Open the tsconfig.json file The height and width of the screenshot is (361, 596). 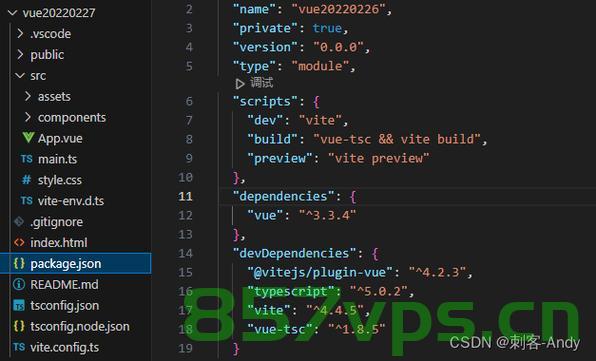pos(65,306)
